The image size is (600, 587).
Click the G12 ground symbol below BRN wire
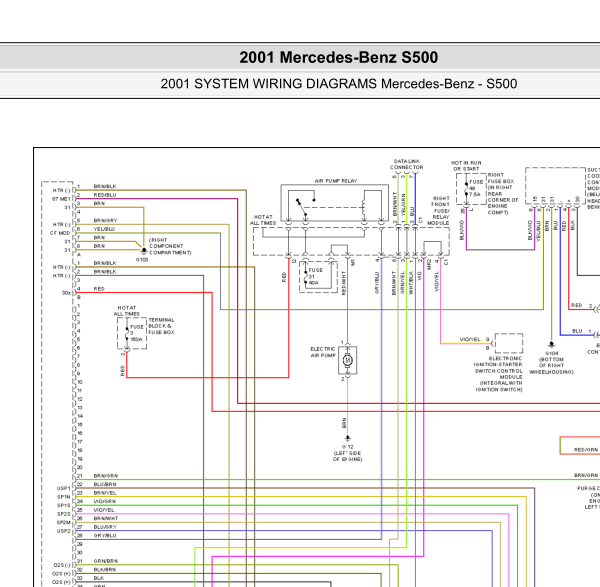[x=347, y=438]
